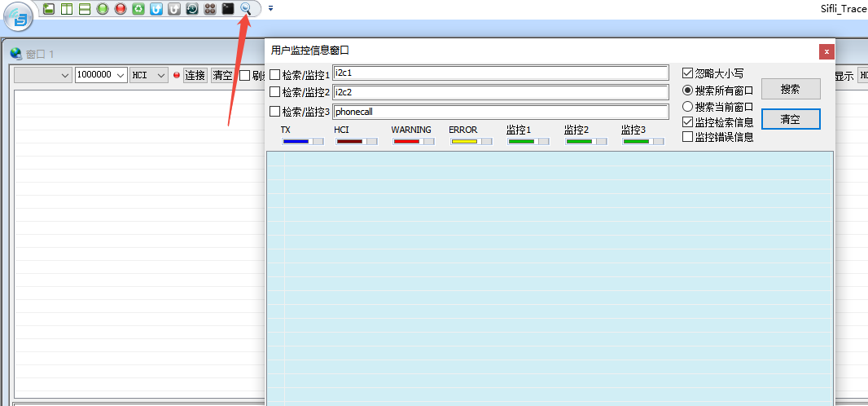Click the phonecall text input field

(500, 112)
